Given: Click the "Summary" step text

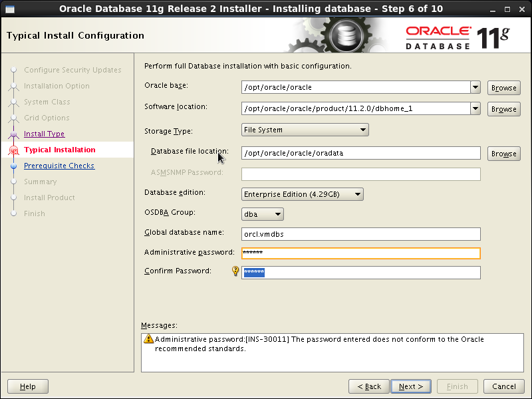Looking at the screenshot, I should pyautogui.click(x=41, y=182).
